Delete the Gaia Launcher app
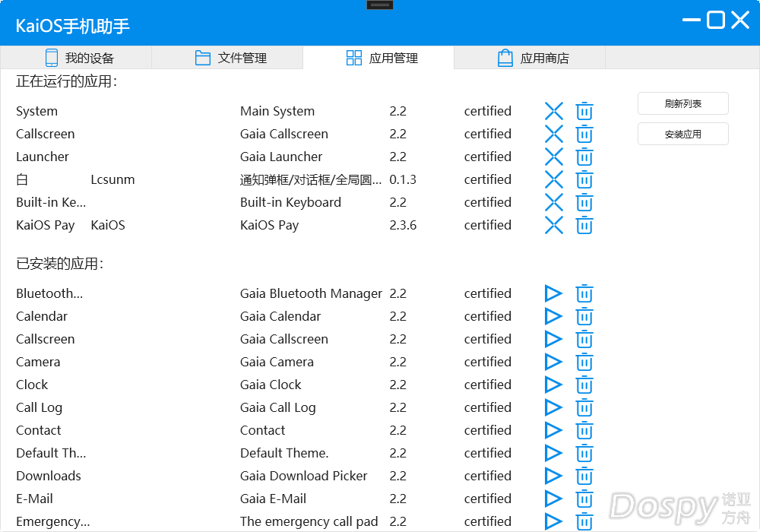Viewport: 760px width, 532px height. tap(584, 157)
